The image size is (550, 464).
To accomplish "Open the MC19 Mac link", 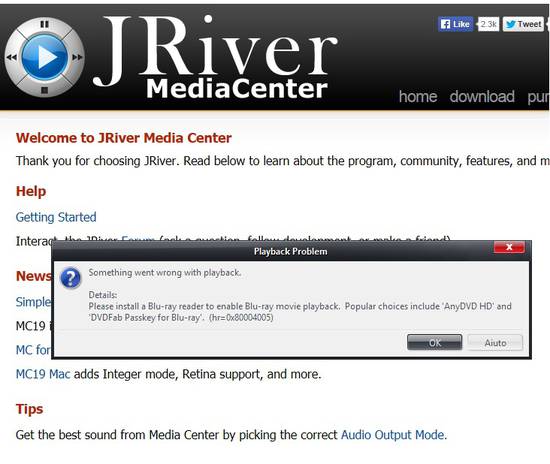I will pyautogui.click(x=43, y=374).
